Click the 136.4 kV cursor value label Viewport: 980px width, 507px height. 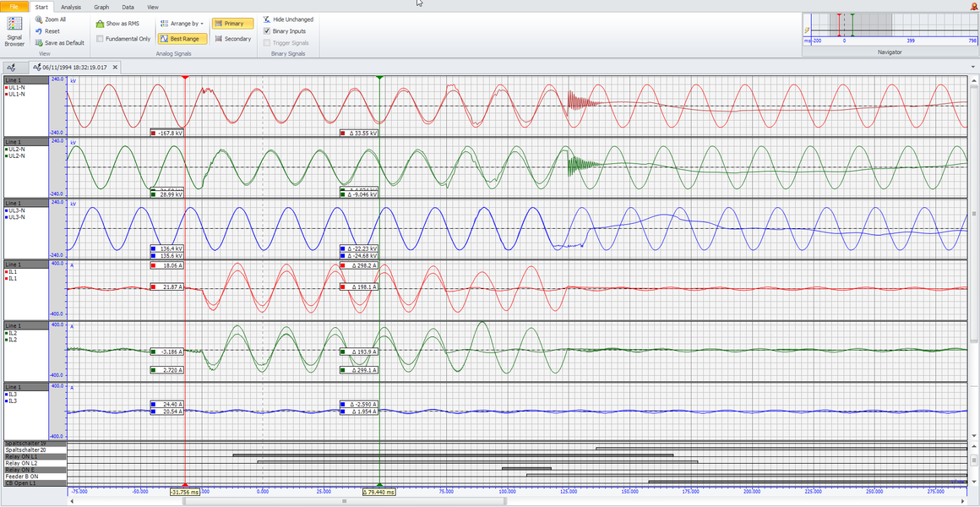(x=167, y=248)
